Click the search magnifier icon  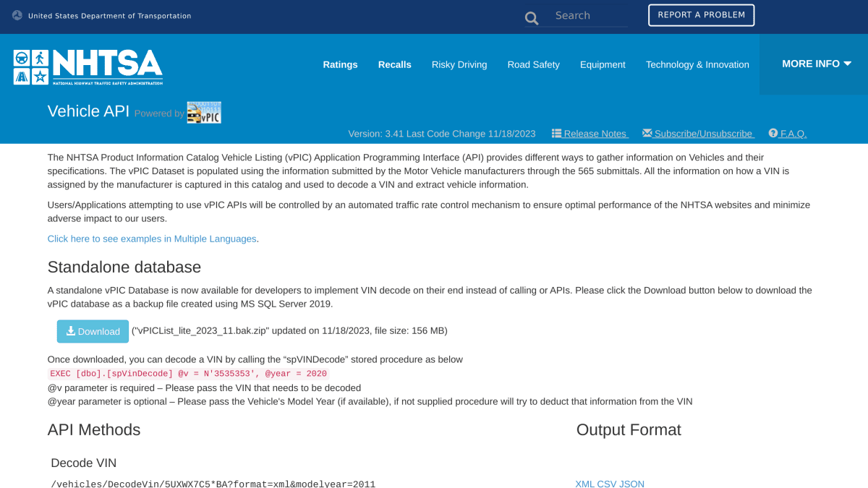coord(532,18)
